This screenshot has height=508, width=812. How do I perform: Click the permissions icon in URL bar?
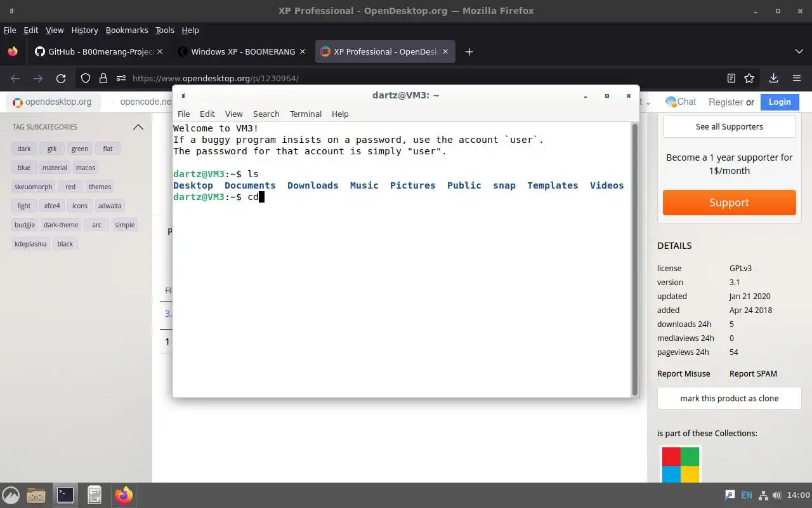pyautogui.click(x=121, y=78)
